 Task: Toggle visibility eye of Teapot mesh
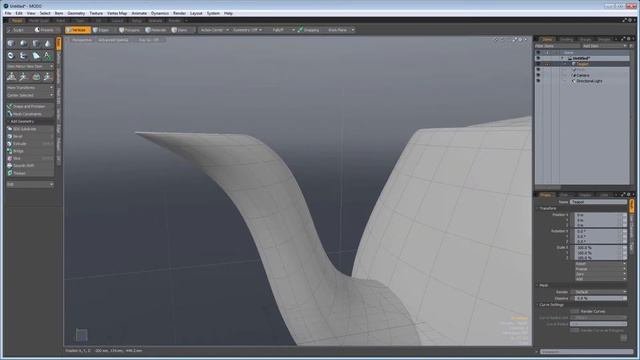point(538,64)
